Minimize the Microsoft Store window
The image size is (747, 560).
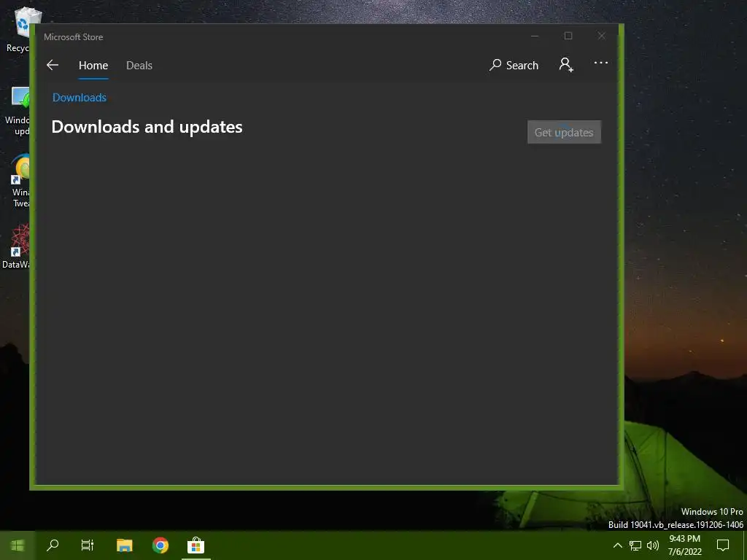point(535,36)
